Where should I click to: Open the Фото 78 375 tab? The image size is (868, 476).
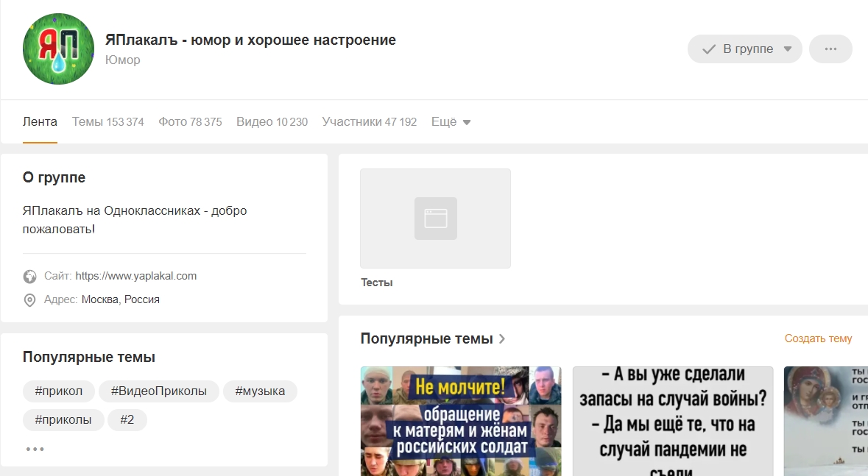pyautogui.click(x=190, y=122)
